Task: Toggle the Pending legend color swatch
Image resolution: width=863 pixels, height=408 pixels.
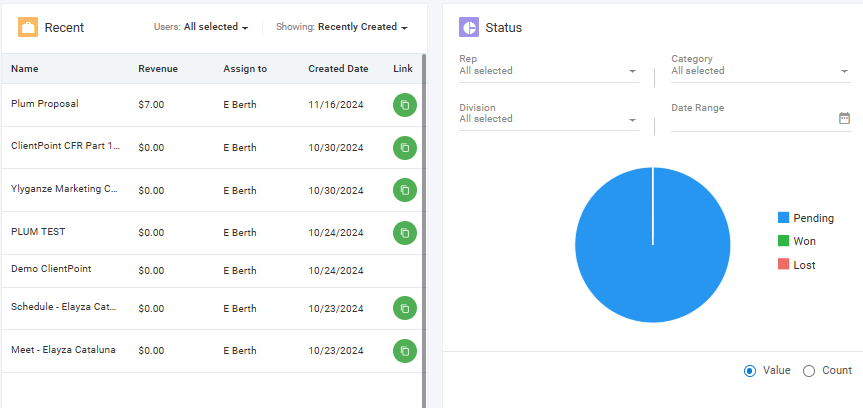Action: coord(783,217)
